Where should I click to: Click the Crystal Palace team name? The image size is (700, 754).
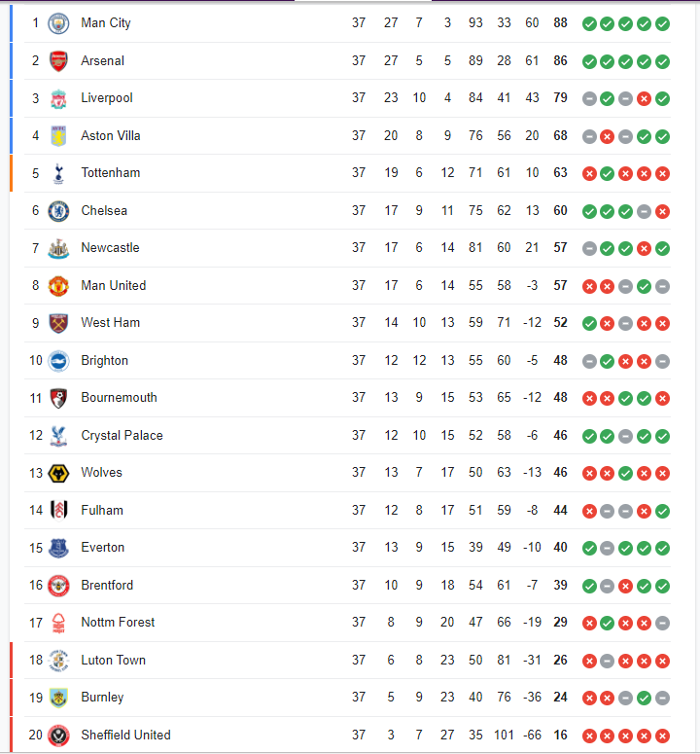click(122, 435)
